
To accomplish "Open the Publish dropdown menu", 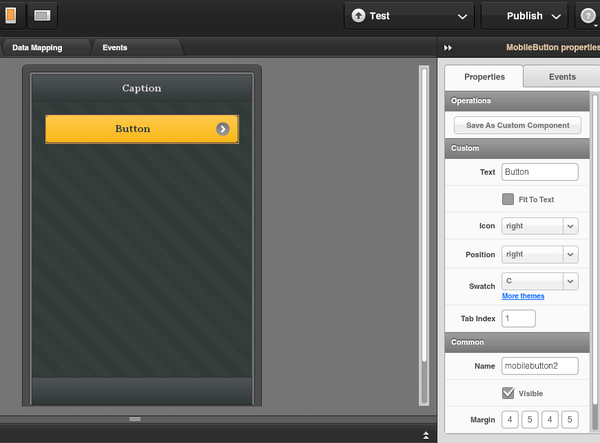I will (x=524, y=16).
